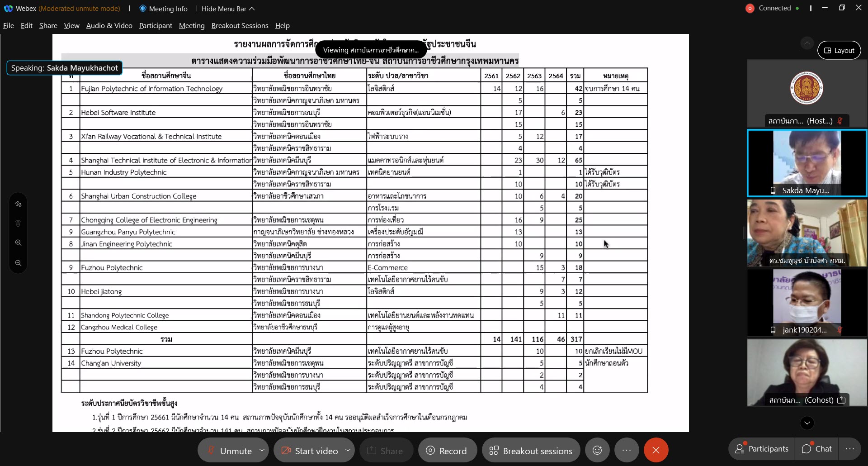The image size is (868, 466).
Task: Click muted mic icon on jank190204 thumbnail
Action: click(x=840, y=330)
